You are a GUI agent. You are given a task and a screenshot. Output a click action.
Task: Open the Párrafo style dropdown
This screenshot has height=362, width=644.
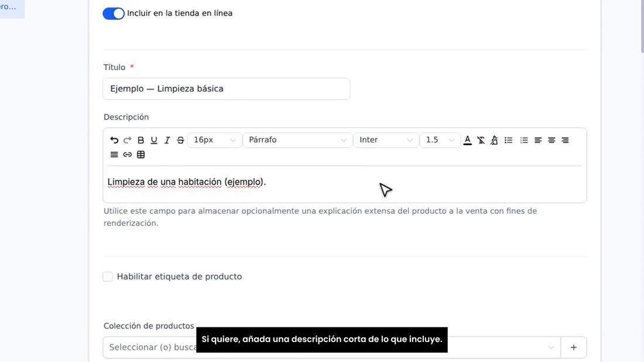click(297, 140)
